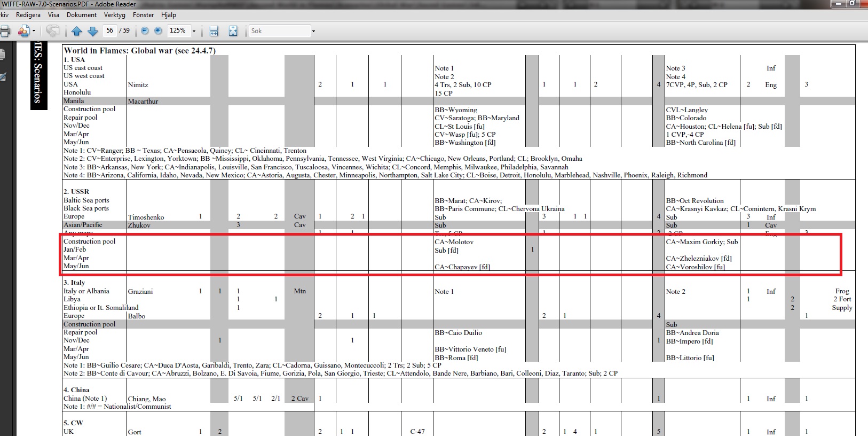The width and height of the screenshot is (868, 436).
Task: Click the '3. Italy' section heading
Action: coord(74,282)
